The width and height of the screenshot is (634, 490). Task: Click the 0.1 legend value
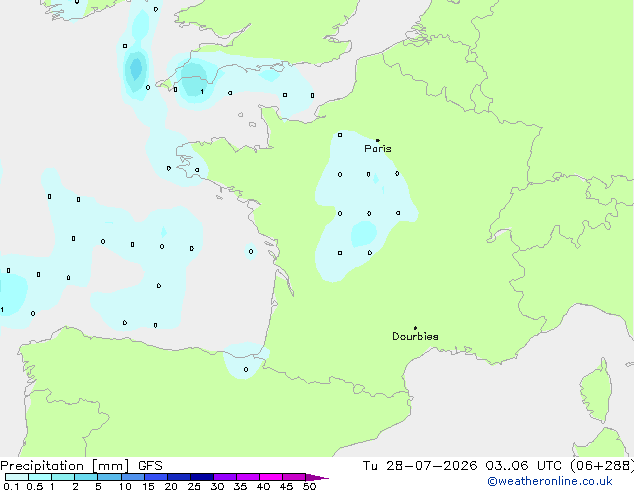11,486
